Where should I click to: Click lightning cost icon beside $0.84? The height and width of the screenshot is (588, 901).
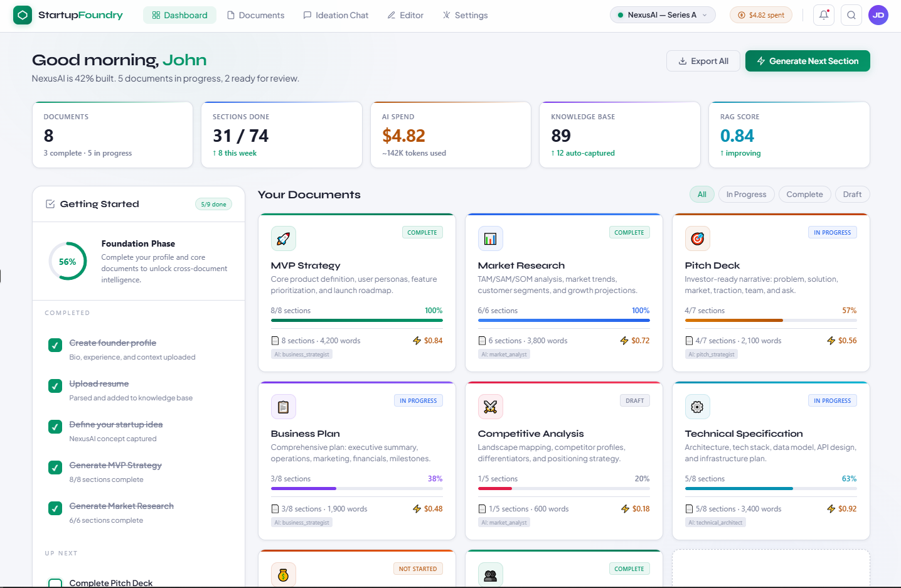[x=417, y=341]
